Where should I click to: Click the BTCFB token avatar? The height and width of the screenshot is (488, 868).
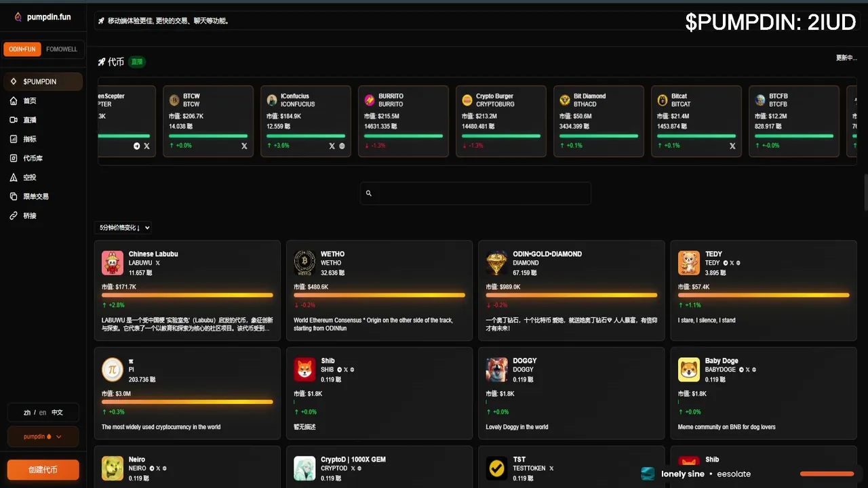coord(760,100)
